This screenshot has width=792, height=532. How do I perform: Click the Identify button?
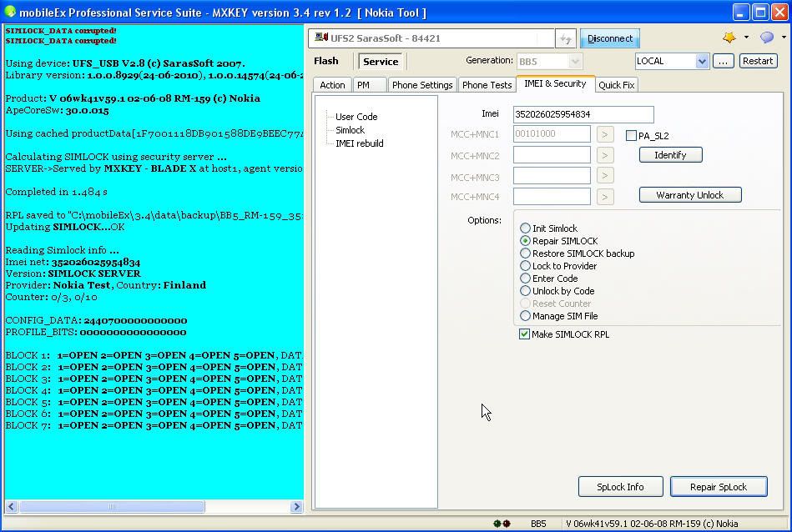(670, 155)
